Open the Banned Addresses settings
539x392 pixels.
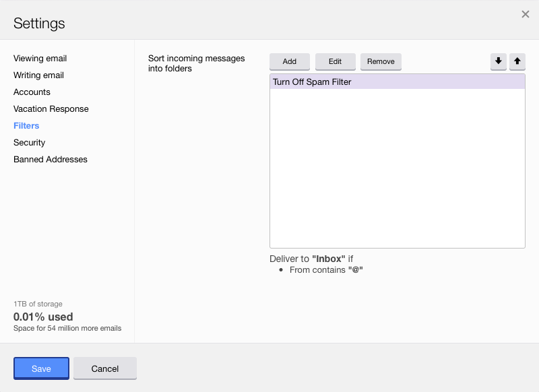(x=51, y=159)
